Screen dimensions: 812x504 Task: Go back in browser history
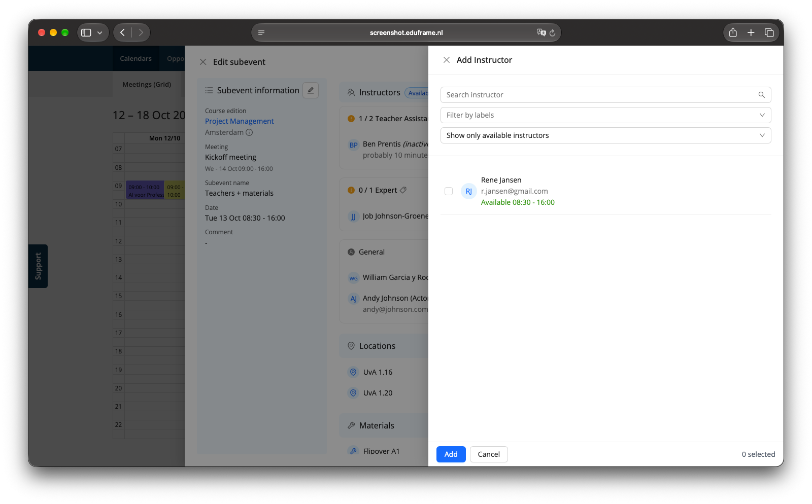pos(122,32)
